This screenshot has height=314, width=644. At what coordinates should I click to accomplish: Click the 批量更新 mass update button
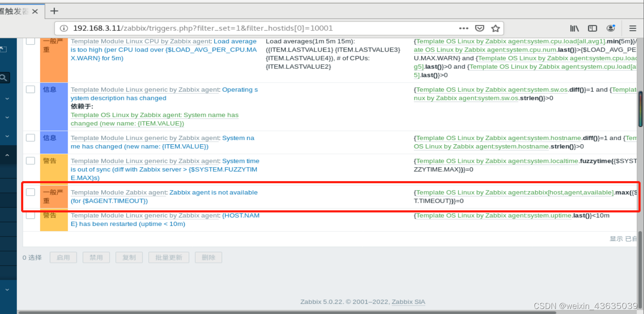pyautogui.click(x=169, y=257)
